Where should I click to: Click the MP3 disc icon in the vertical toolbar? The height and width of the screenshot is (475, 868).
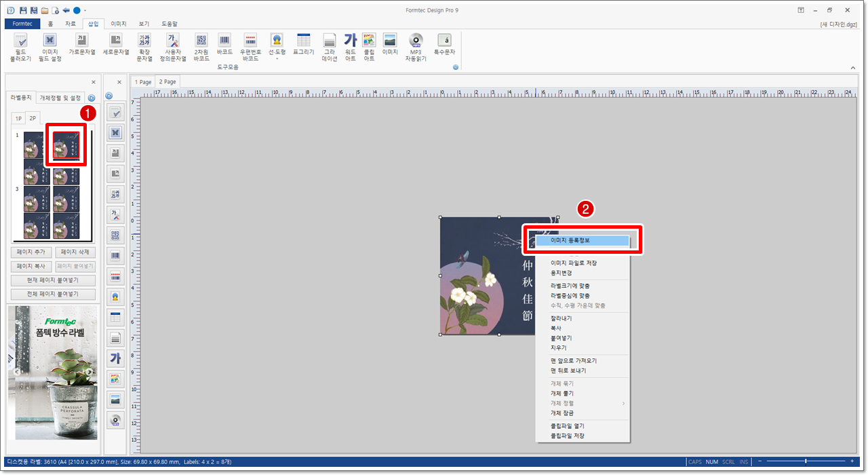point(115,420)
